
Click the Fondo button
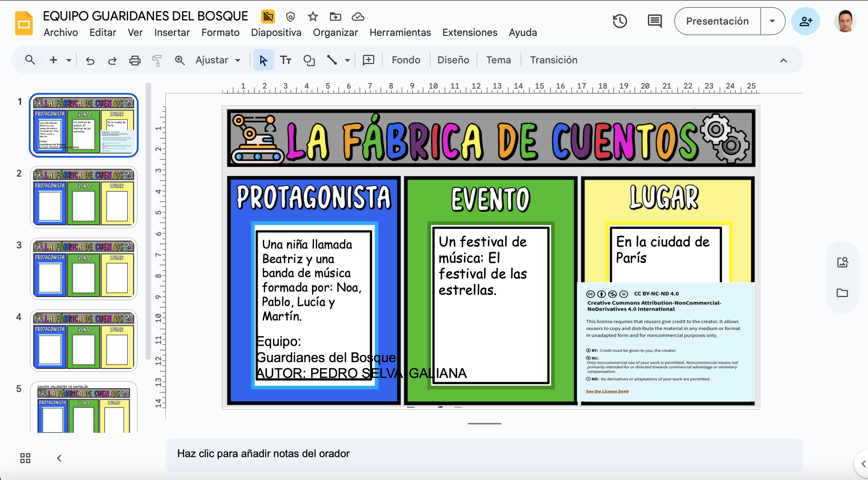[x=406, y=60]
